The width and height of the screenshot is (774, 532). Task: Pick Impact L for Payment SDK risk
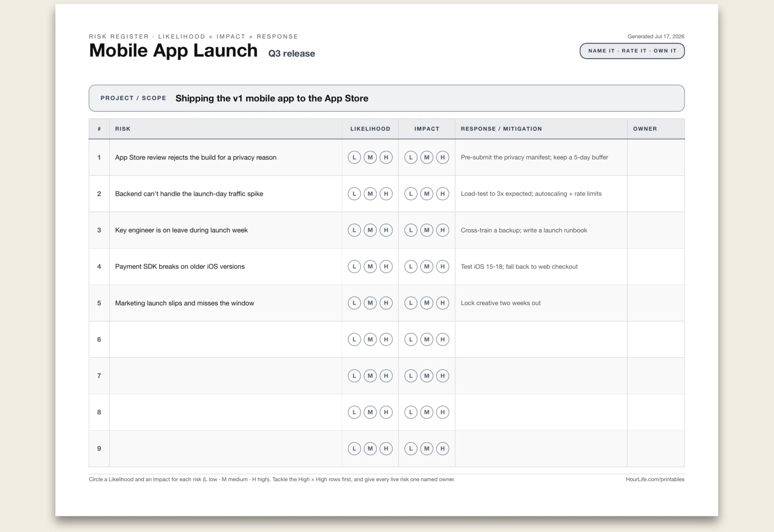point(411,266)
